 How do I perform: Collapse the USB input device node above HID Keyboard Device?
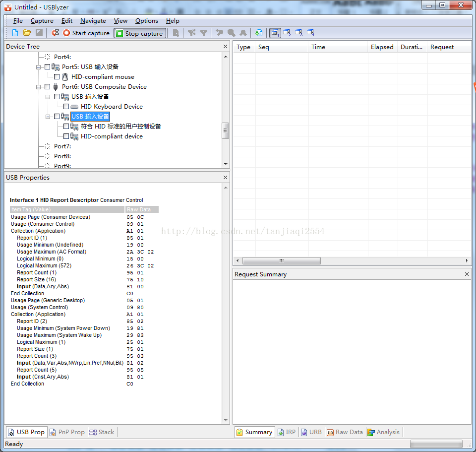click(48, 97)
